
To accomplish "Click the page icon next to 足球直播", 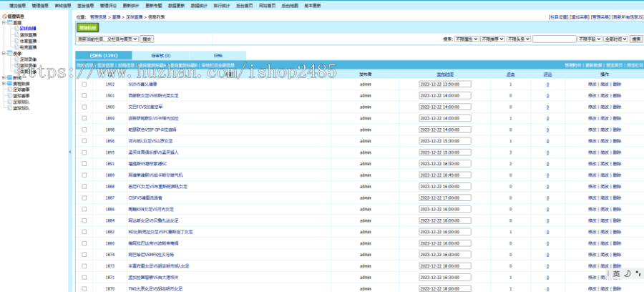I will click(17, 29).
